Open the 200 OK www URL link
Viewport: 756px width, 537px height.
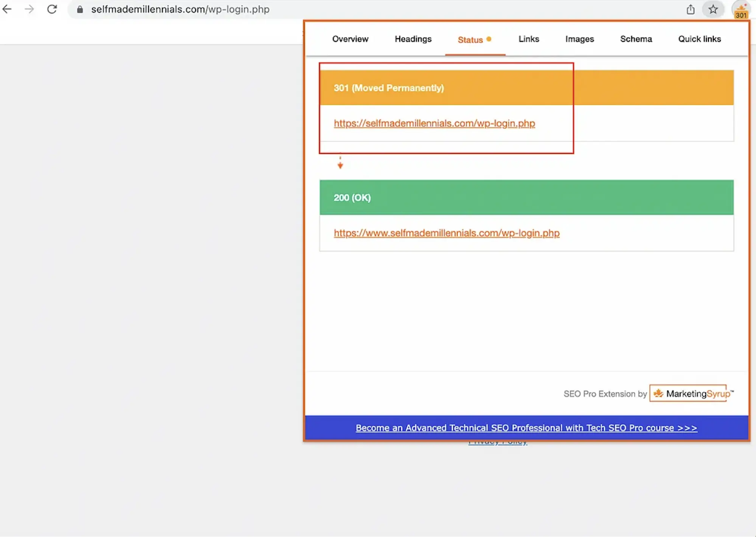(x=446, y=233)
